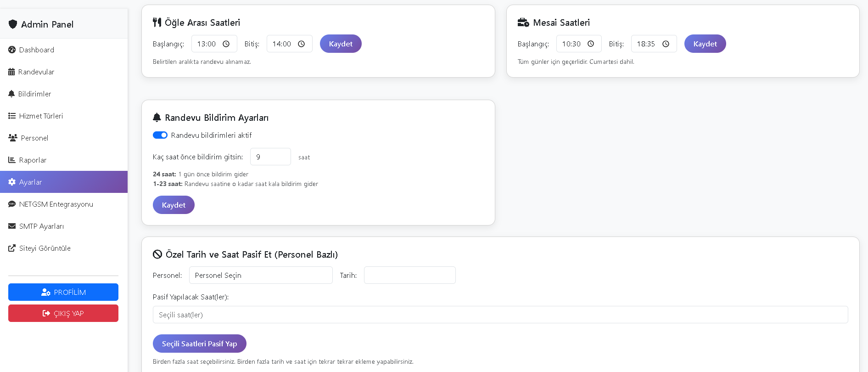Click the Personel users icon
Viewport: 868px width, 372px height.
click(x=13, y=138)
